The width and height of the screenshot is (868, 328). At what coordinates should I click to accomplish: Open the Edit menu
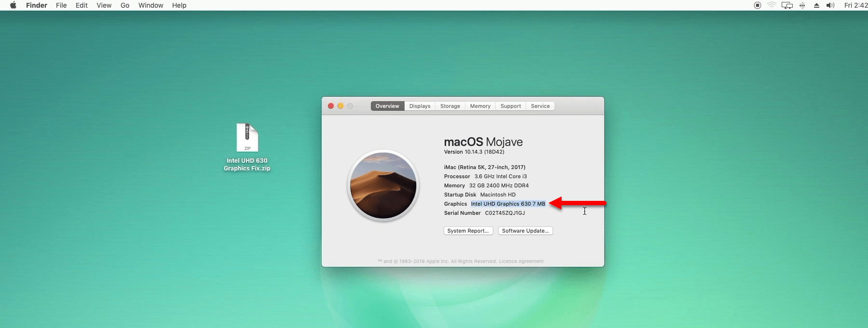[81, 5]
